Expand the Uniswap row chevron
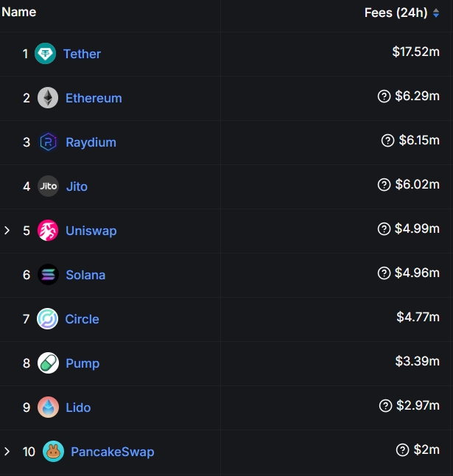453x476 pixels. (7, 231)
